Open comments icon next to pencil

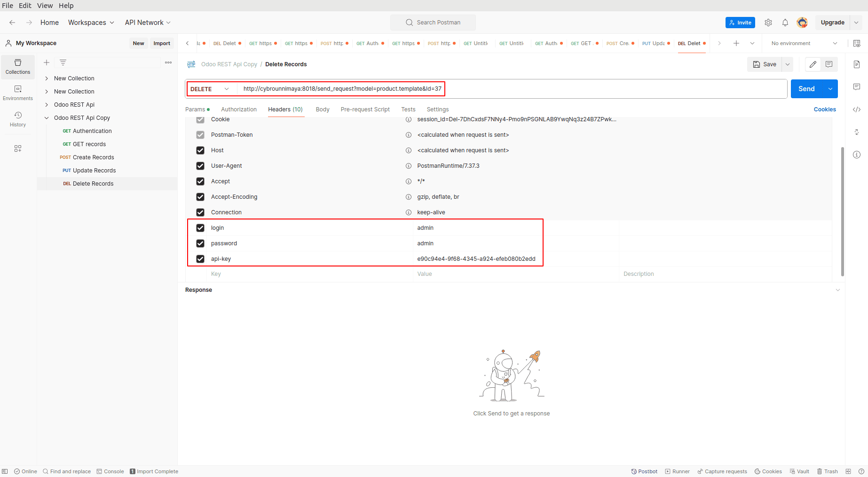[829, 64]
